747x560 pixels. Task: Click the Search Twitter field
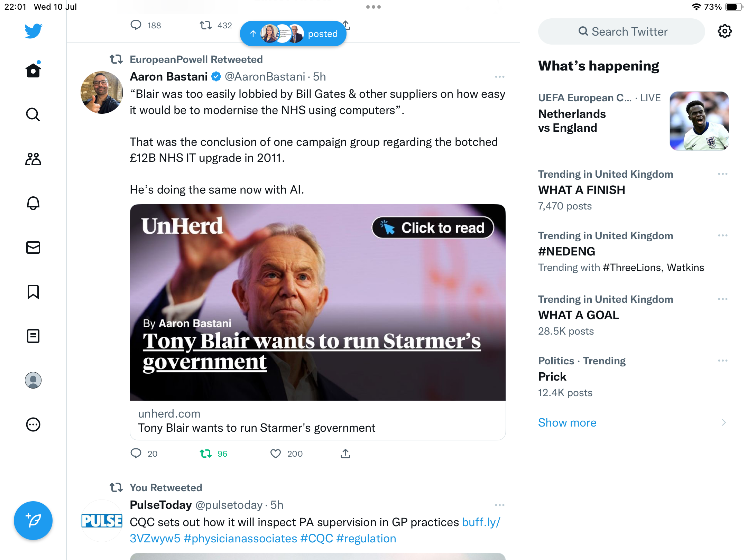tap(621, 31)
